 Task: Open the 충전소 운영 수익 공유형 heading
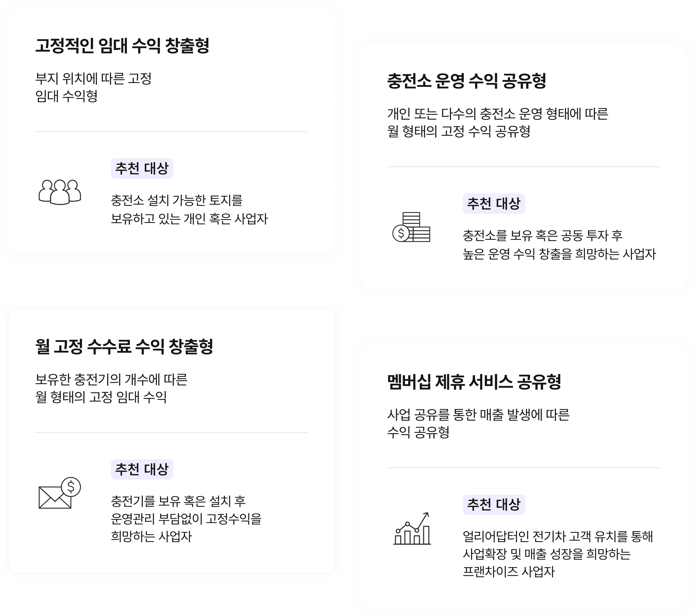tap(467, 81)
